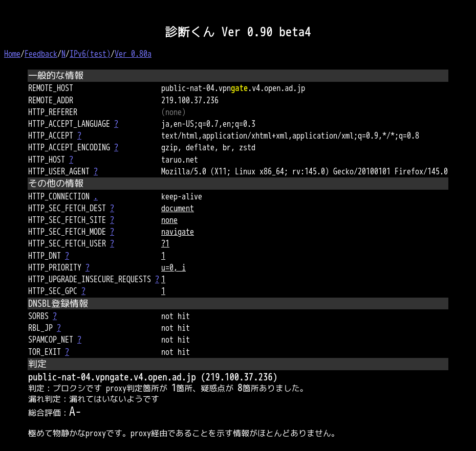Open help for HTTP_ACCEPT
This screenshot has height=451, width=476.
pos(79,136)
